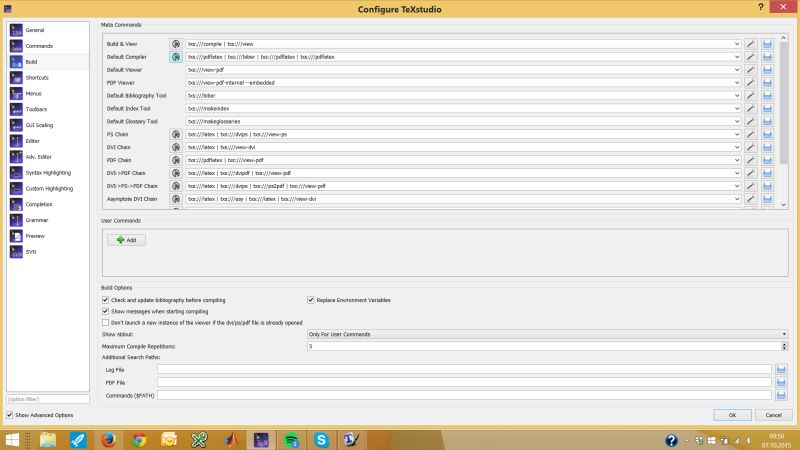Open the GUI Scaling settings page

(x=48, y=125)
